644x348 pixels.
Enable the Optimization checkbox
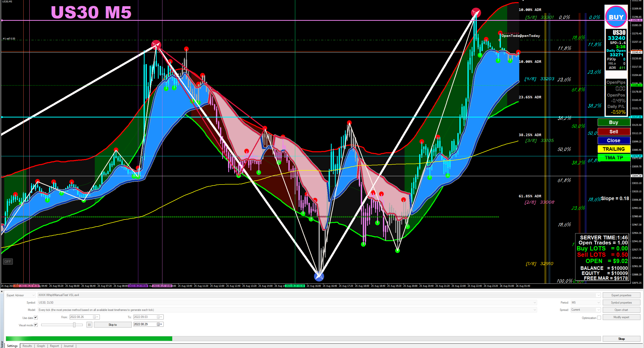click(599, 318)
